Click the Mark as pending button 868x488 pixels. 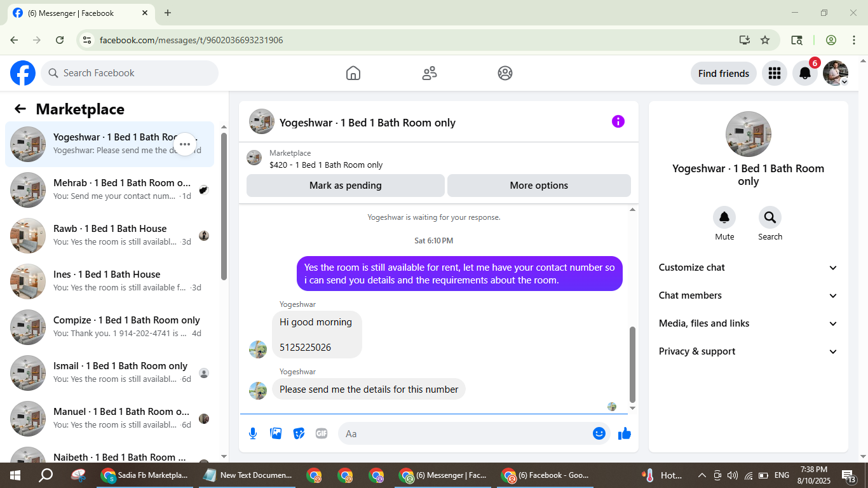tap(346, 186)
